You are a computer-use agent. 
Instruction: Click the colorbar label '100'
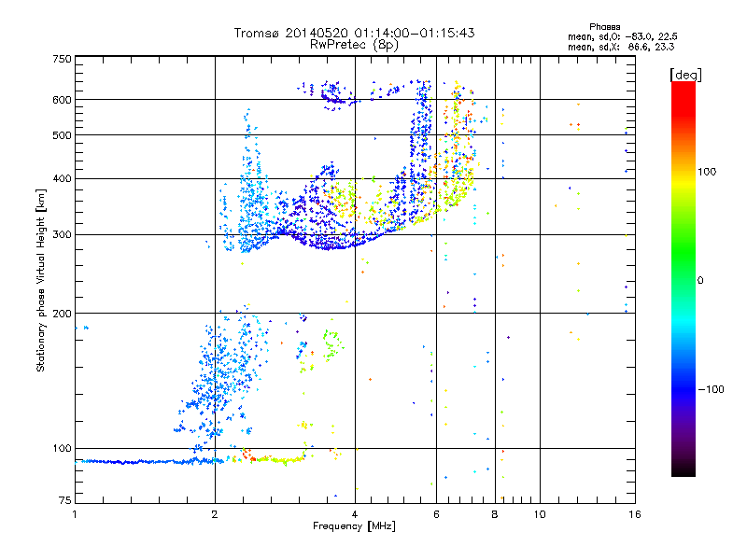pos(707,172)
